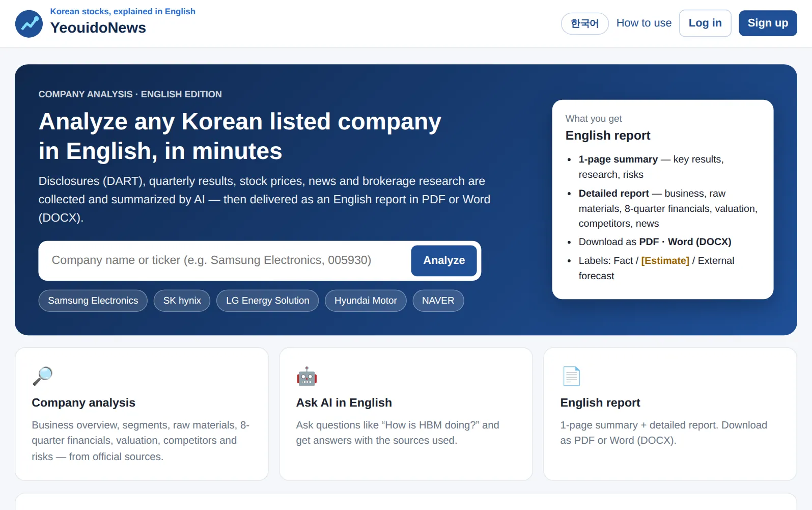Image resolution: width=812 pixels, height=510 pixels.
Task: Click 'Analyze any Korean listed company' headline
Action: [x=240, y=122]
